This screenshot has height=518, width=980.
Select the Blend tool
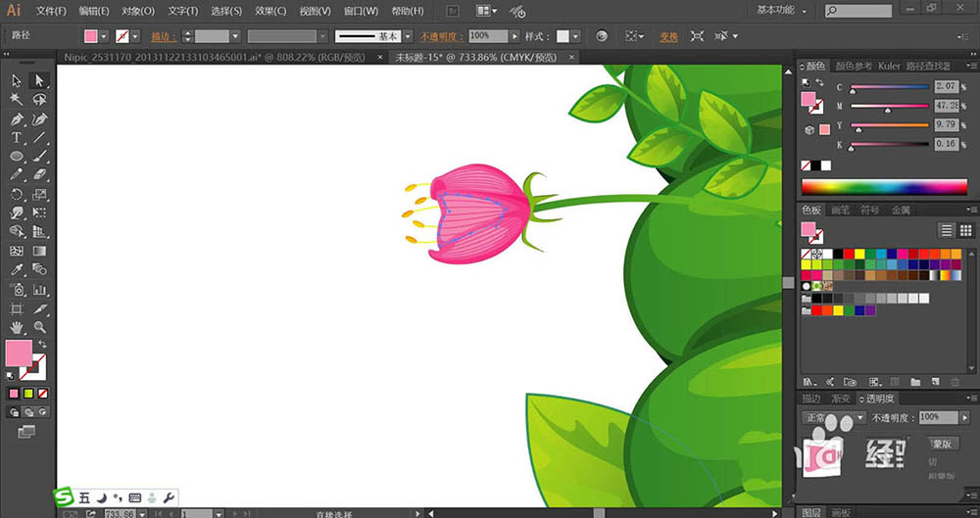point(39,270)
